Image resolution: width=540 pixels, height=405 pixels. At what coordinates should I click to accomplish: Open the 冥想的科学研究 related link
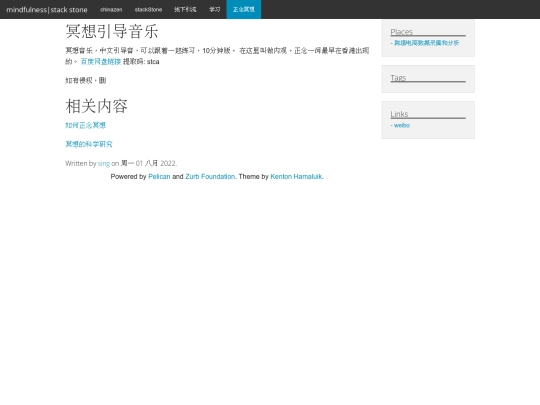point(89,144)
